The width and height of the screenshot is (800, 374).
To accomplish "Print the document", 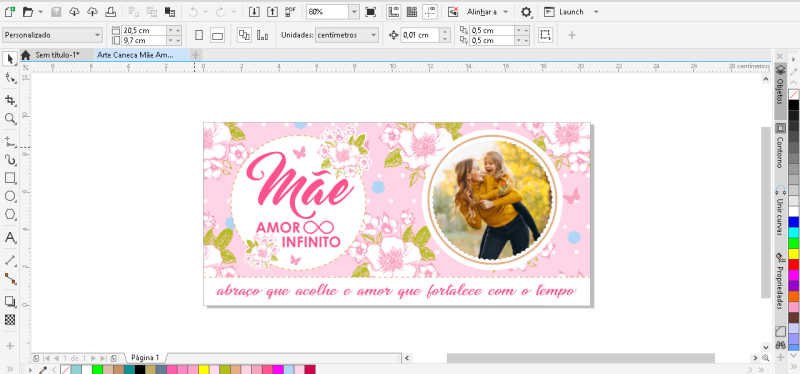I will coord(110,11).
